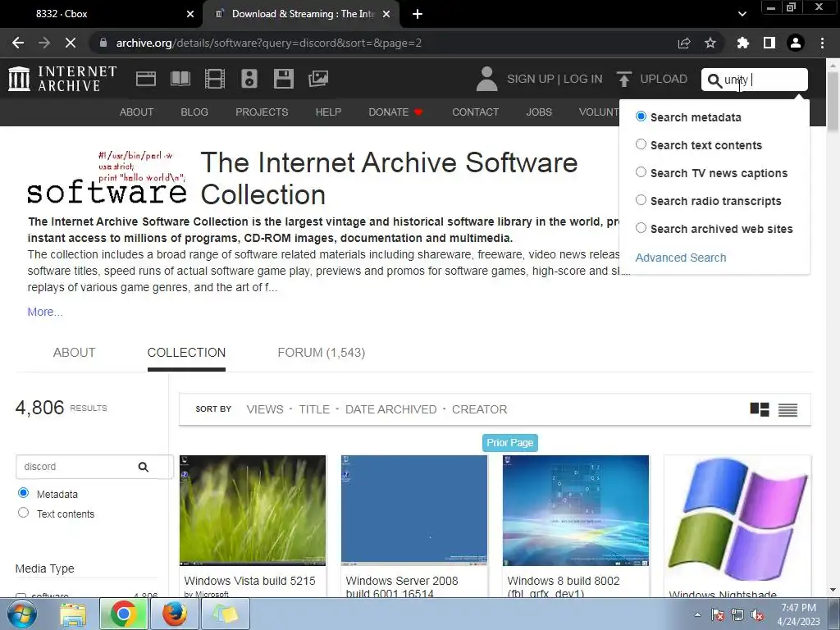Close the Download & Streaming browser tab

click(x=386, y=14)
